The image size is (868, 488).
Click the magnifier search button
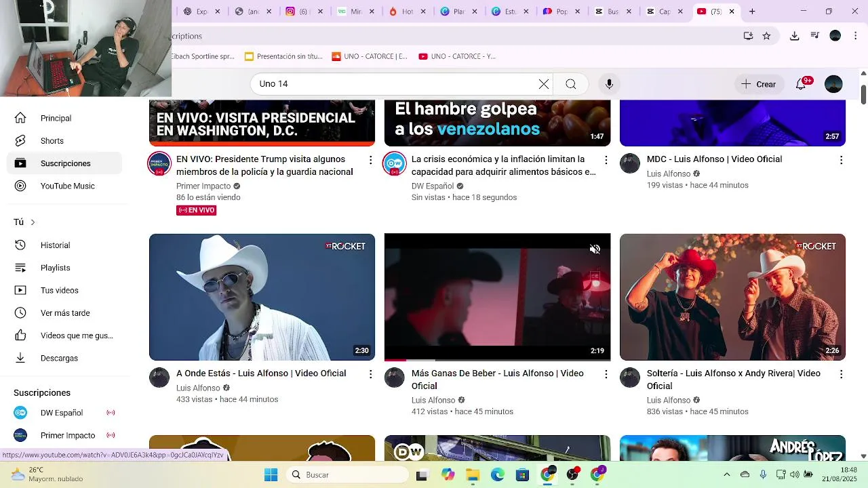[x=571, y=84]
